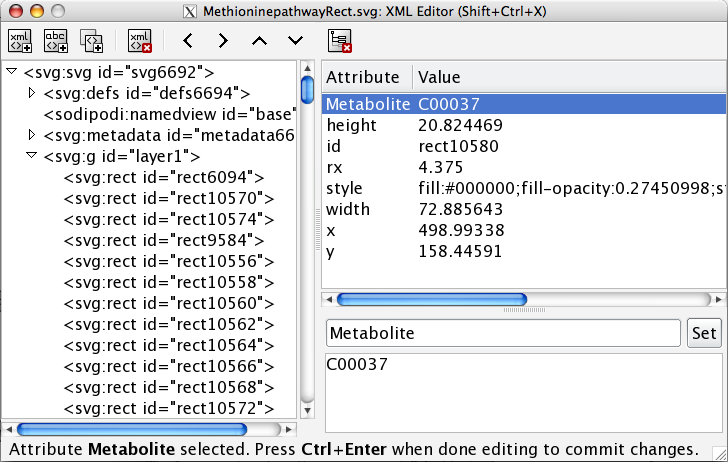
Task: Select the id attribute row rect10580
Action: point(524,146)
